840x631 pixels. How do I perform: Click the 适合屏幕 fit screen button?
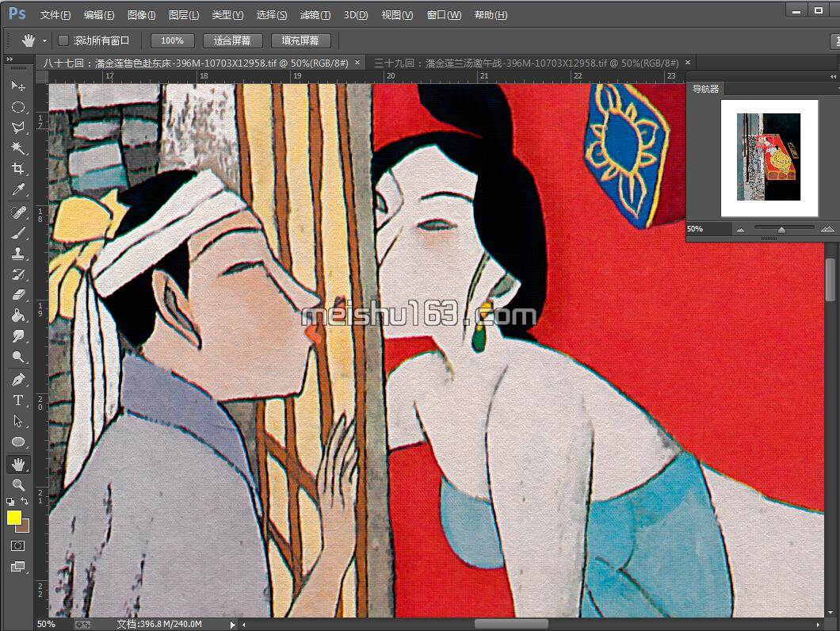[x=232, y=40]
